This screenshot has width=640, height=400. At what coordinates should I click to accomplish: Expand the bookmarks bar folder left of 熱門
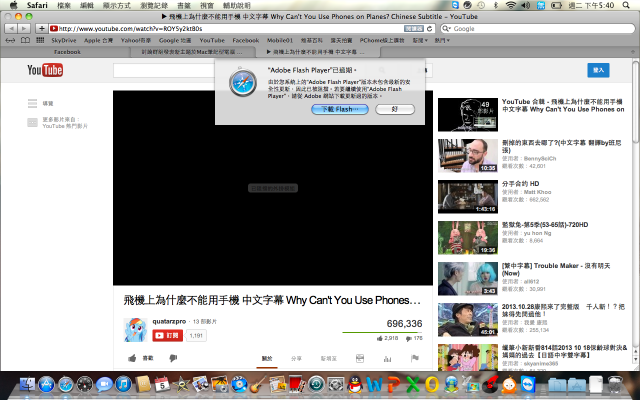tap(420, 40)
